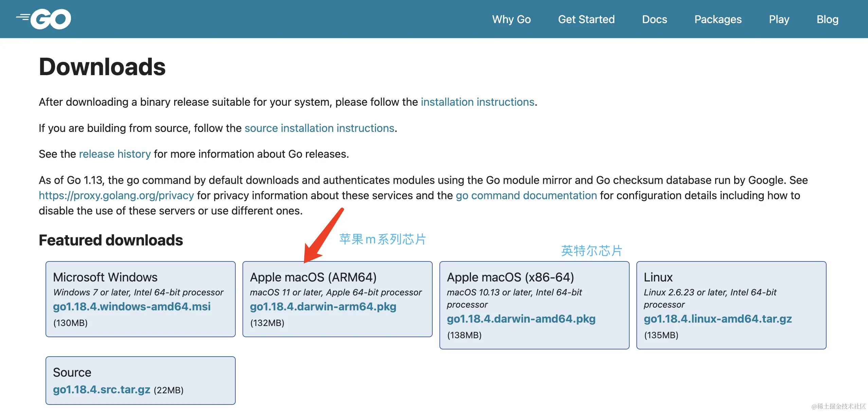Navigate to Packages in the header
Image resolution: width=868 pixels, height=412 pixels.
click(718, 19)
